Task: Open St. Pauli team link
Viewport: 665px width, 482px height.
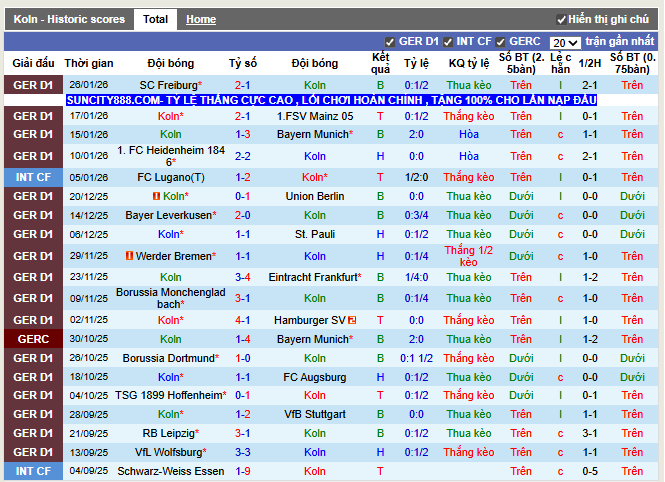Action: coord(315,234)
